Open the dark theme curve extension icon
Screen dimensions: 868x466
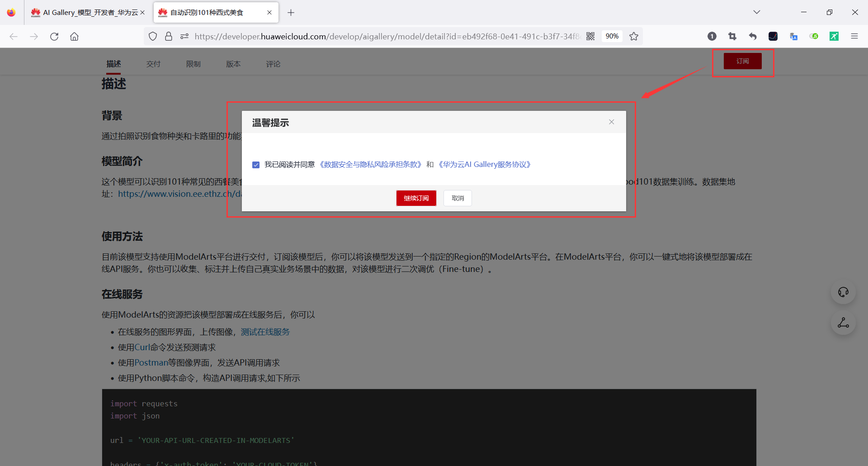coord(773,36)
